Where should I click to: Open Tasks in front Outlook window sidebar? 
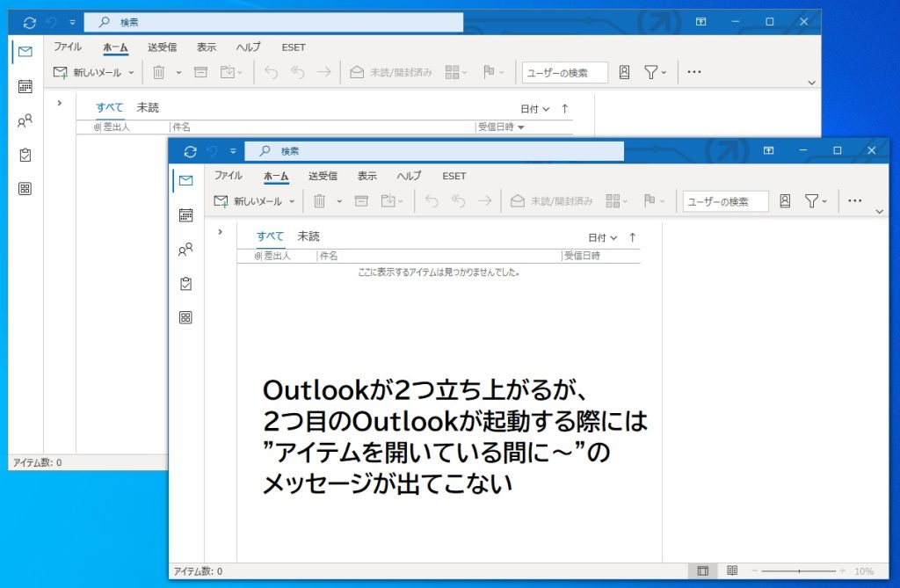click(186, 284)
